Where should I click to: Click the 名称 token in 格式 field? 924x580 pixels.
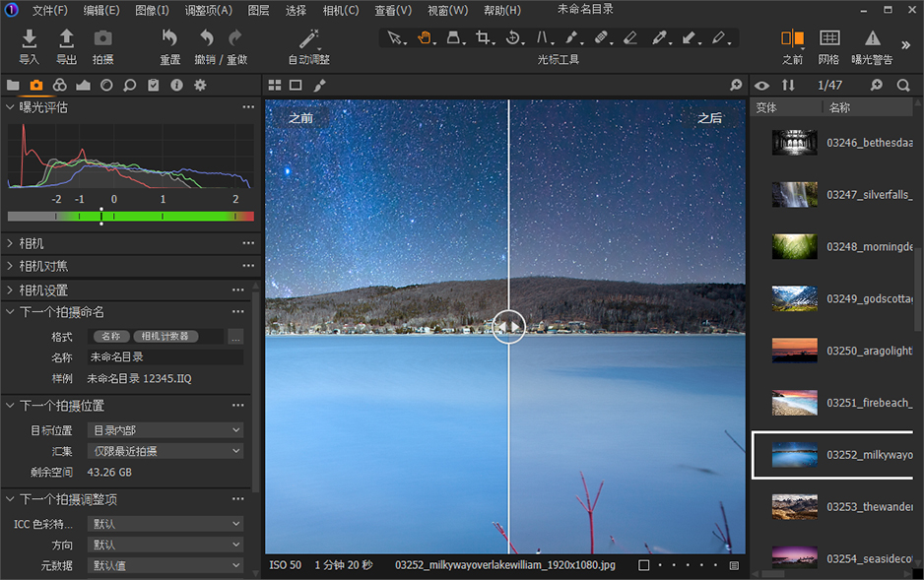(x=110, y=335)
